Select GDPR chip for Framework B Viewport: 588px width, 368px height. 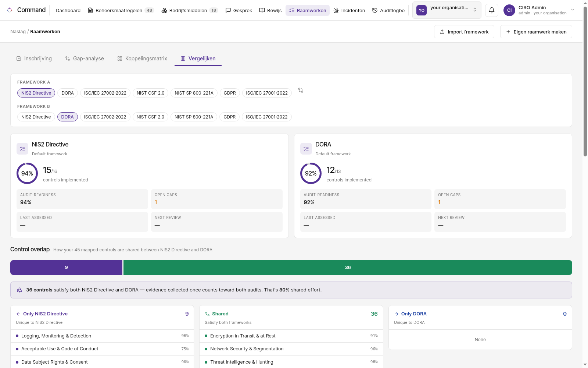pos(230,117)
